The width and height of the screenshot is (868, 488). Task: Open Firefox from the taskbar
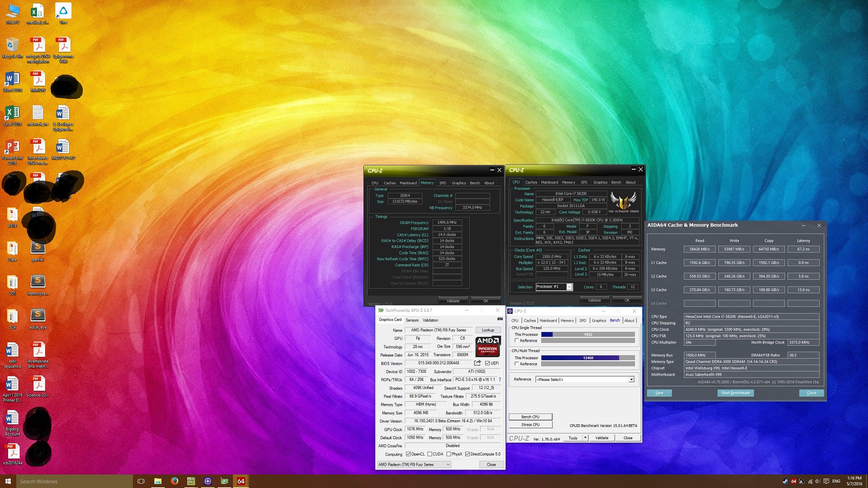[175, 481]
